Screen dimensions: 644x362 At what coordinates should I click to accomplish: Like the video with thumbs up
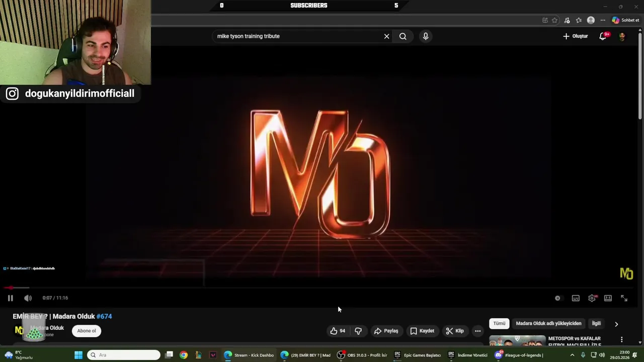click(338, 331)
